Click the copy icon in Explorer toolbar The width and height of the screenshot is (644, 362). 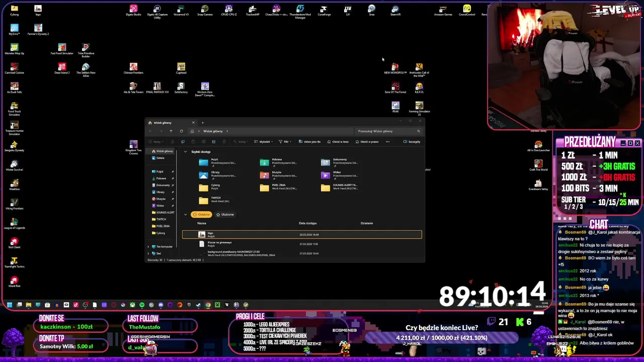tap(183, 142)
